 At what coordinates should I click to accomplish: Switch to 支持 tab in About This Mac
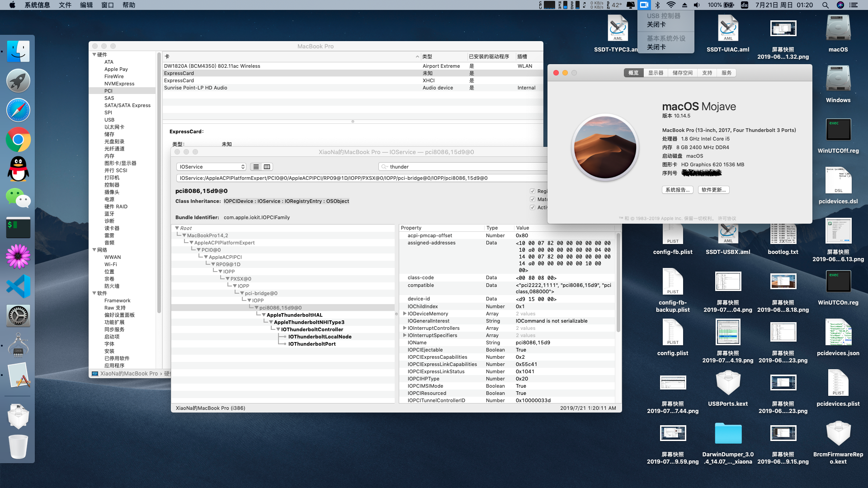pyautogui.click(x=707, y=73)
